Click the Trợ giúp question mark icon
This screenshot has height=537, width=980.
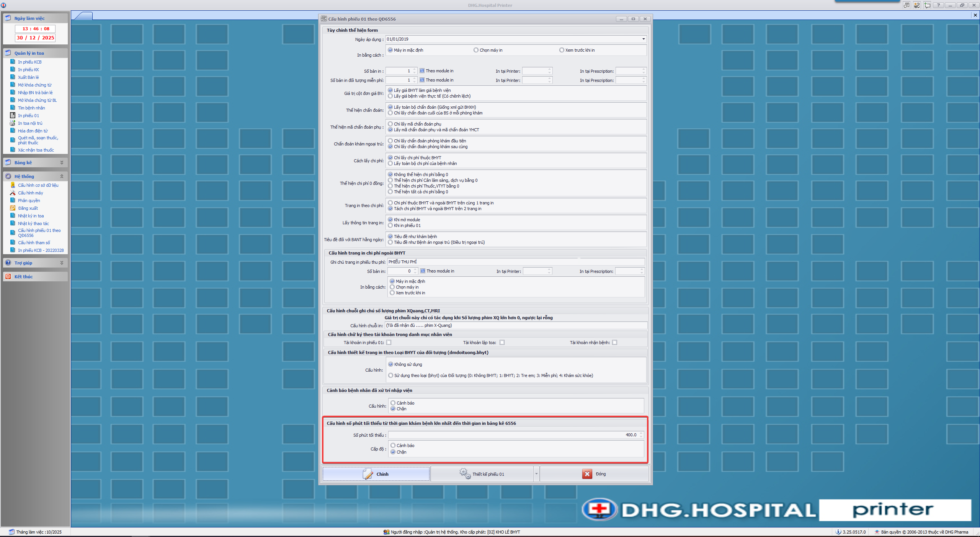[x=8, y=263]
